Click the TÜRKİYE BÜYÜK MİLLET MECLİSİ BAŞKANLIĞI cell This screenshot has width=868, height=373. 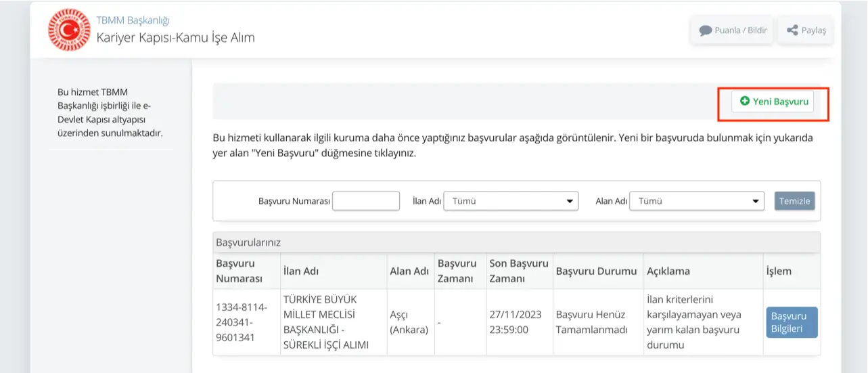pos(334,322)
